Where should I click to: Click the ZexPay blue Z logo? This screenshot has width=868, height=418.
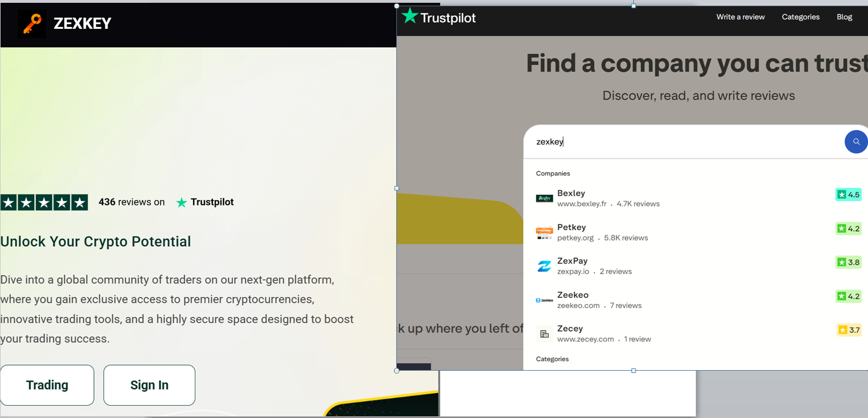[x=544, y=266]
